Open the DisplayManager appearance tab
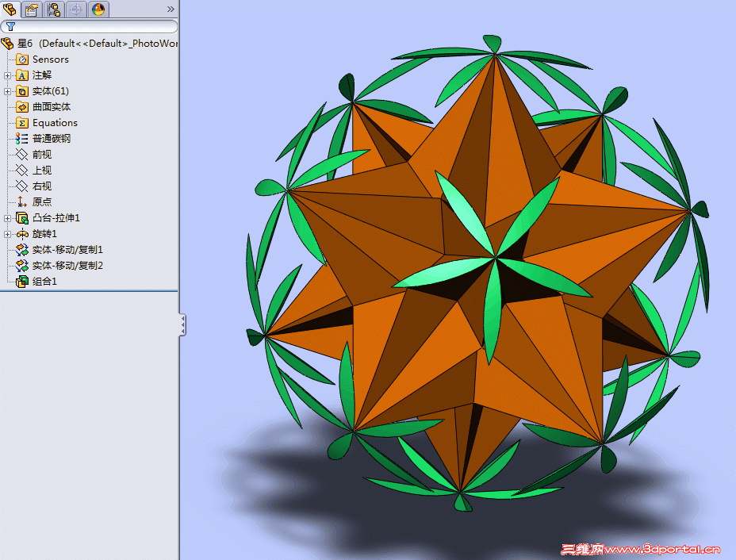This screenshot has width=736, height=560. click(98, 9)
